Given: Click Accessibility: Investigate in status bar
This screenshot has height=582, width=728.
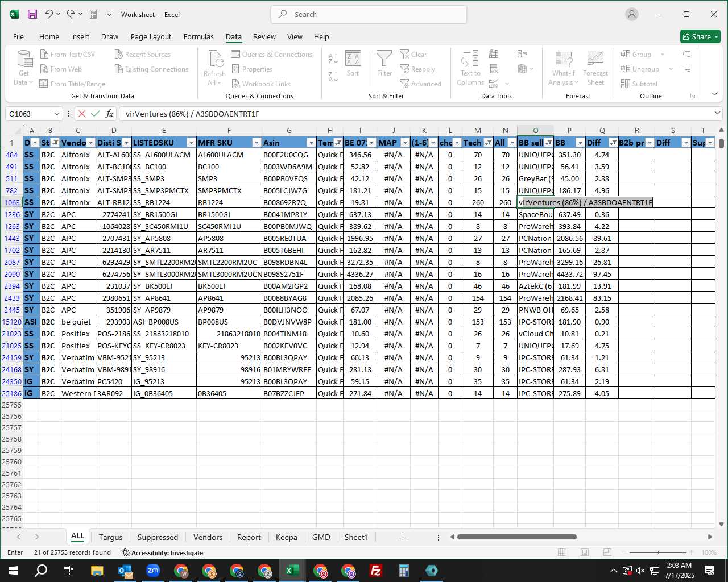Looking at the screenshot, I should tap(162, 552).
